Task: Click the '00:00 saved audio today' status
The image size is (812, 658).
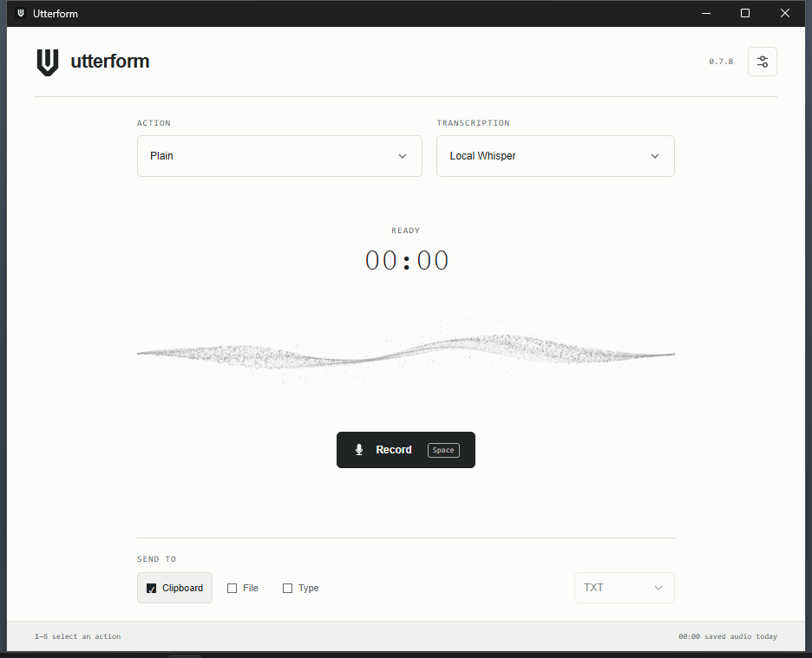Action: [728, 636]
